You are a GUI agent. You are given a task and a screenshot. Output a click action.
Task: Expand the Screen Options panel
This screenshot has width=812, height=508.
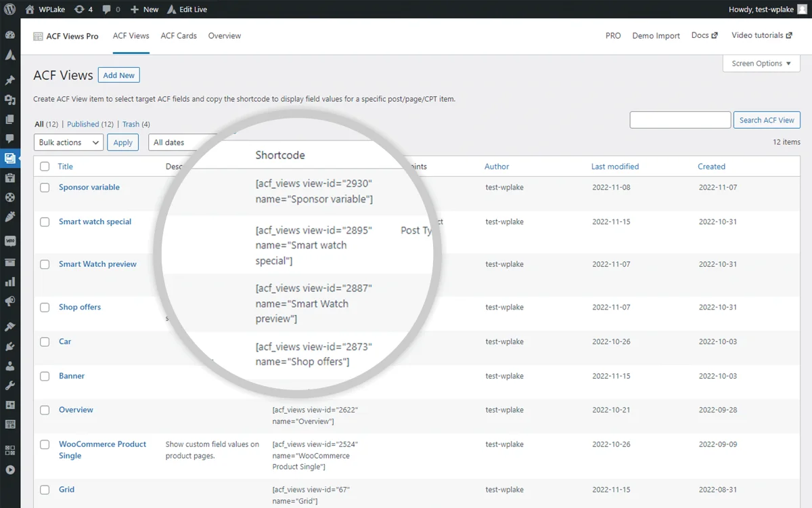(x=761, y=64)
